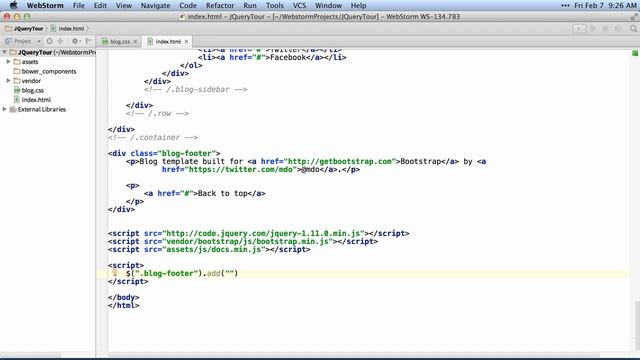640x360 pixels.
Task: Click the Scroll from Source icon
Action: 49,41
